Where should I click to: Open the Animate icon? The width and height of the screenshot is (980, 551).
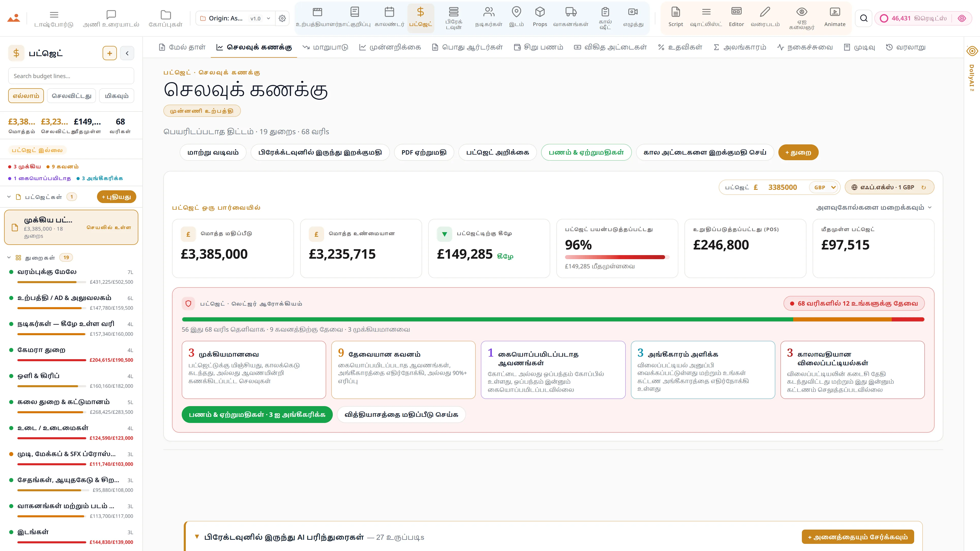click(x=835, y=12)
